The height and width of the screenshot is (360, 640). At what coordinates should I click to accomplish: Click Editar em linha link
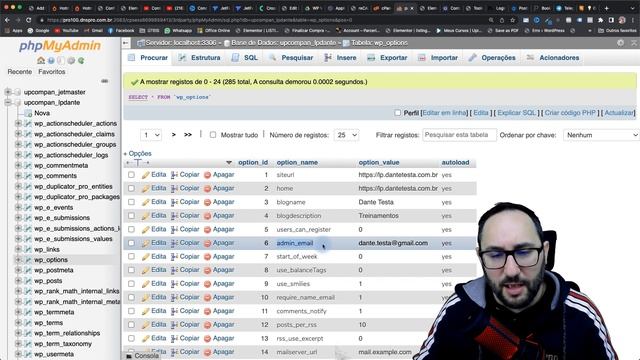[x=444, y=113]
